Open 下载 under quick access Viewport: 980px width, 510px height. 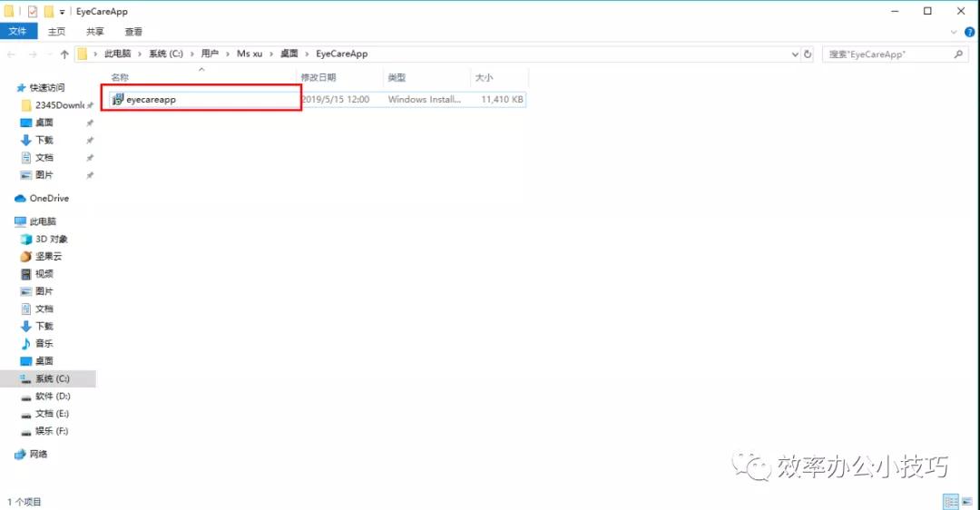click(x=44, y=140)
